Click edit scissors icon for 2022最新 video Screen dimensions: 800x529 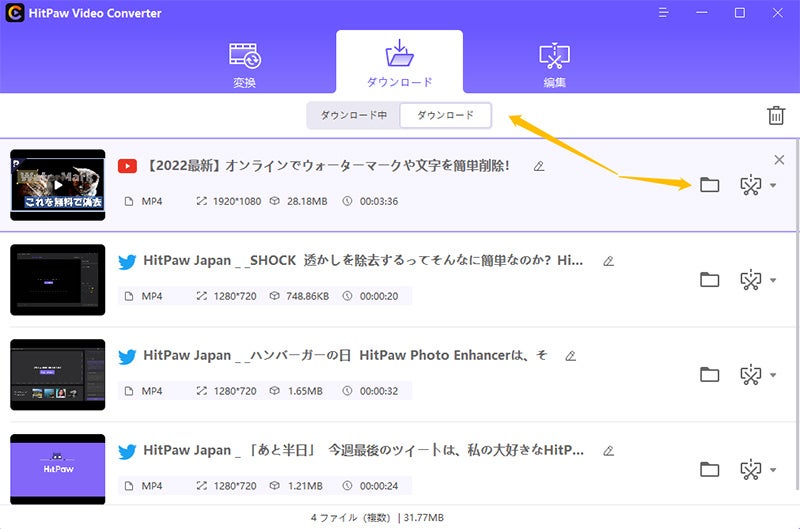[x=751, y=185]
